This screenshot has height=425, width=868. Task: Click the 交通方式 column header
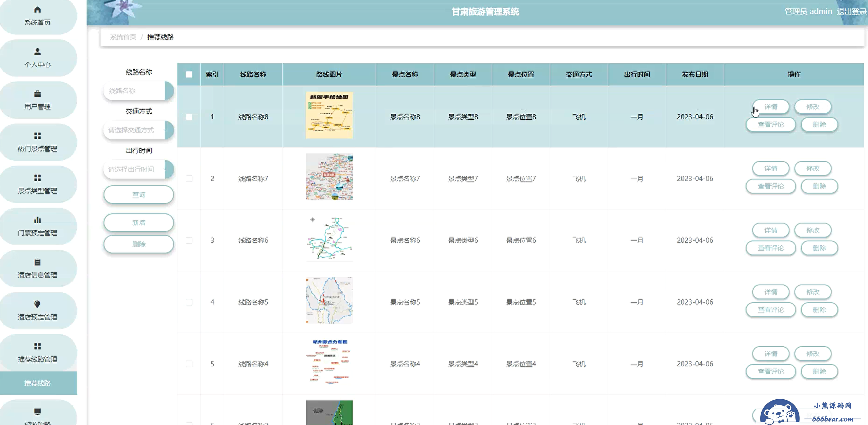(579, 74)
